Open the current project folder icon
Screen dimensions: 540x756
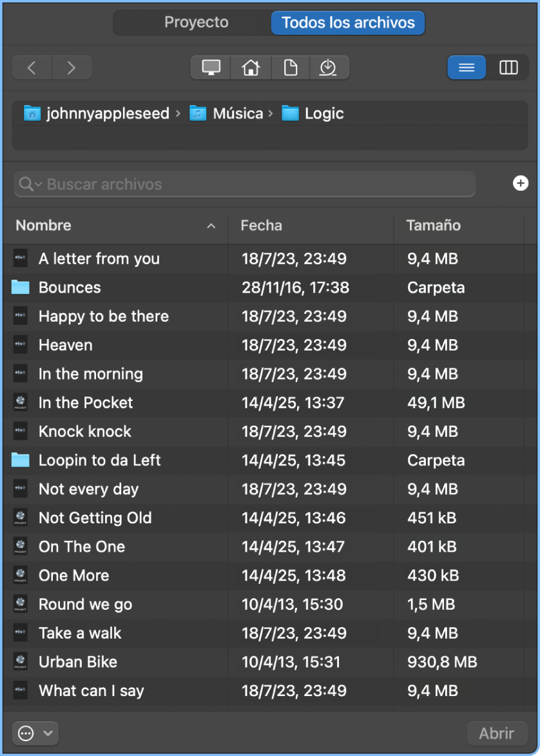pyautogui.click(x=291, y=68)
